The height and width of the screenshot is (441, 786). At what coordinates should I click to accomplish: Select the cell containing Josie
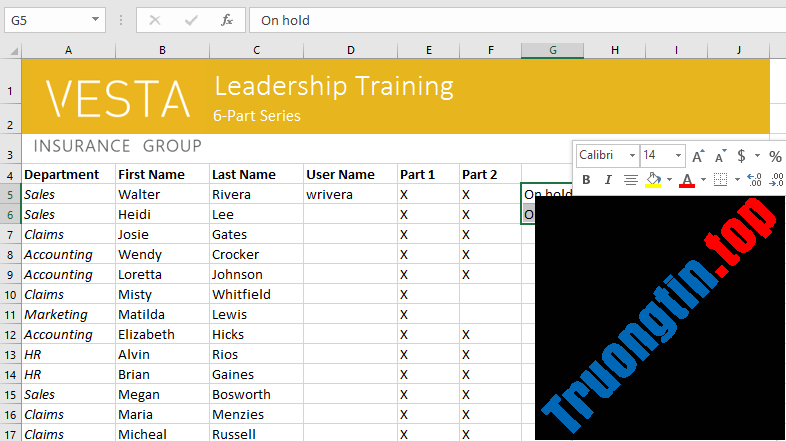[x=162, y=235]
